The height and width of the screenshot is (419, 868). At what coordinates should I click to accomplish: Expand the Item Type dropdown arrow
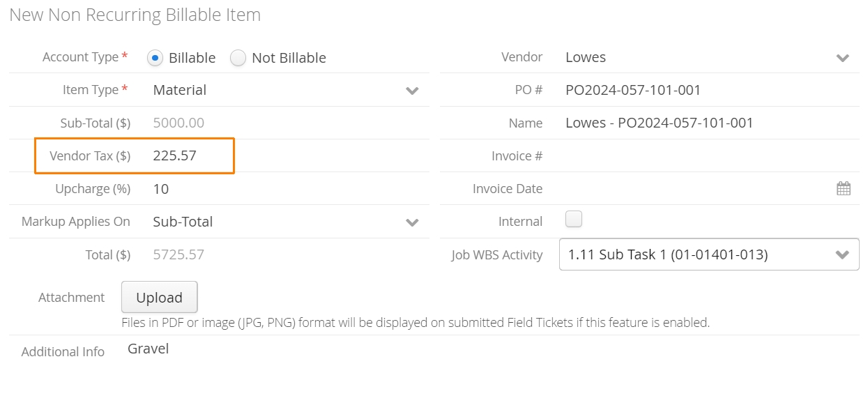pos(412,91)
